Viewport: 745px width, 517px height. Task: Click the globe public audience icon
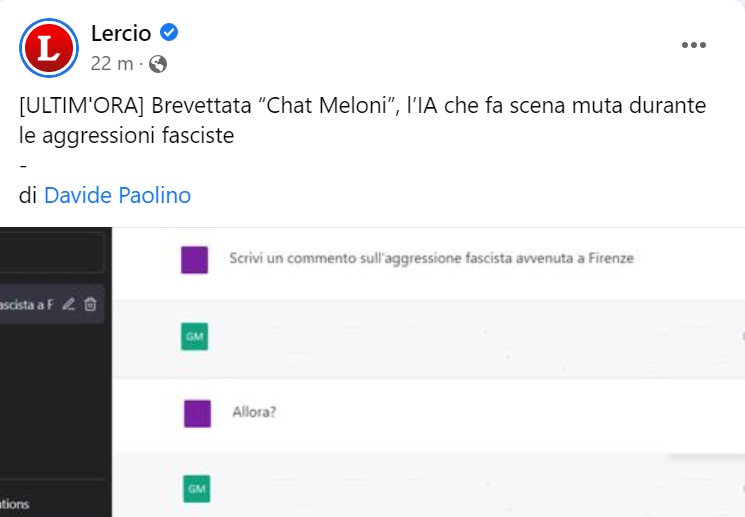158,64
